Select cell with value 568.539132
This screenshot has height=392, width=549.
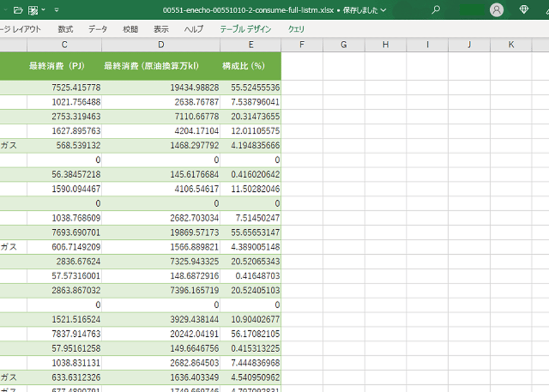(64, 146)
